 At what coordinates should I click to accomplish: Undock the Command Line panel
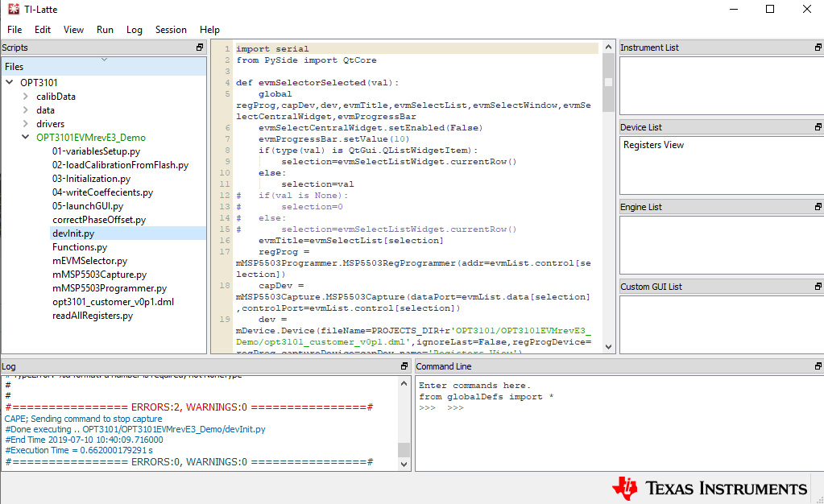(818, 366)
